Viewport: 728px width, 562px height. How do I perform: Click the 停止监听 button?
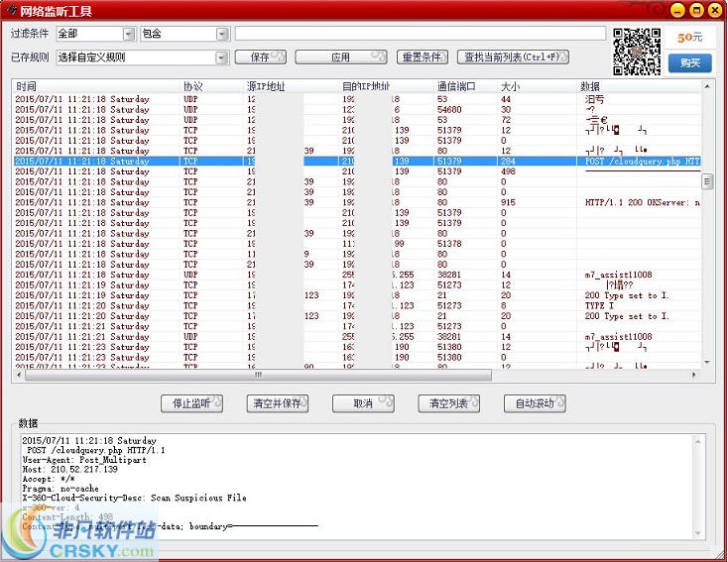click(x=191, y=403)
